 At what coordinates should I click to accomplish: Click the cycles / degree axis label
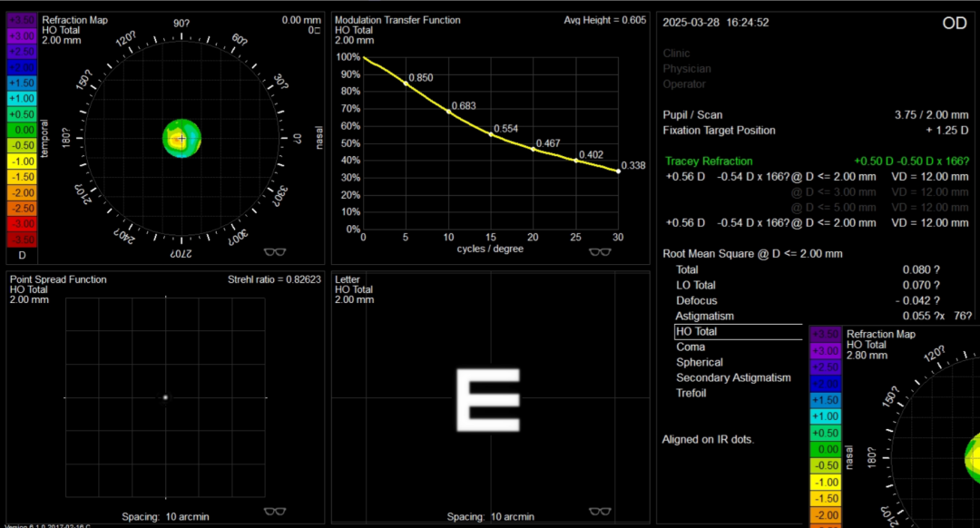click(x=490, y=249)
